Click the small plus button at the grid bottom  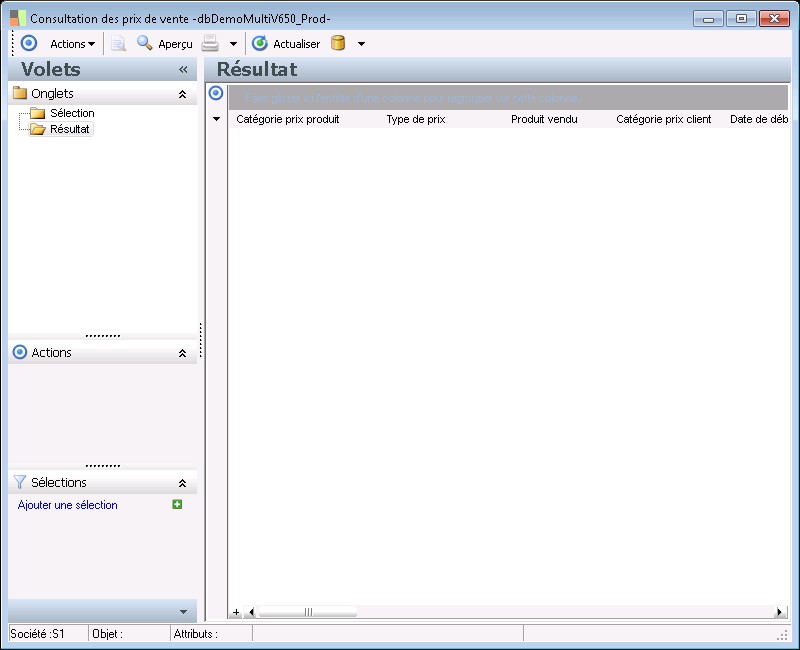pos(236,612)
